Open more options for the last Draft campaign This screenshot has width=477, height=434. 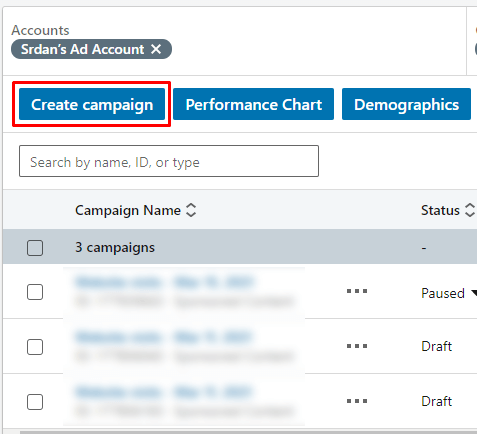[357, 401]
